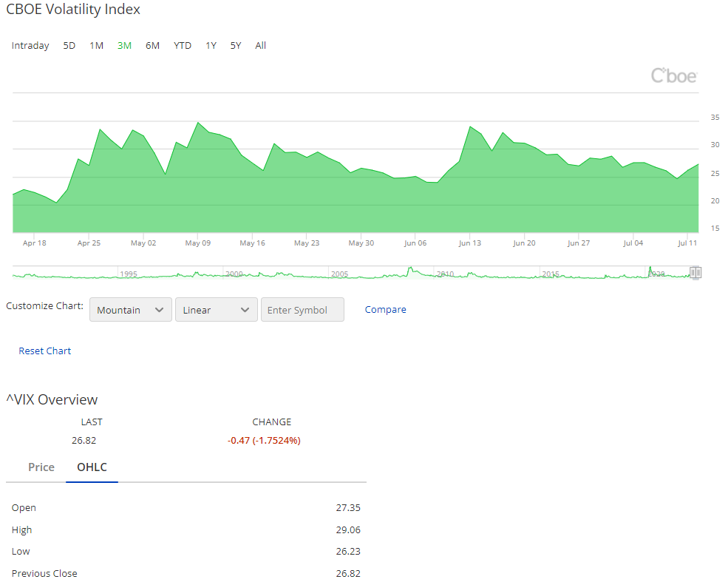Click the ^VIX Overview heading
The height and width of the screenshot is (582, 728).
[52, 399]
